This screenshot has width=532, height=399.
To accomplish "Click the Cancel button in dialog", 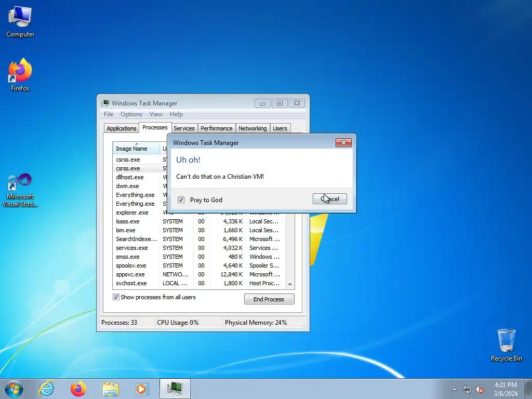I will click(330, 199).
